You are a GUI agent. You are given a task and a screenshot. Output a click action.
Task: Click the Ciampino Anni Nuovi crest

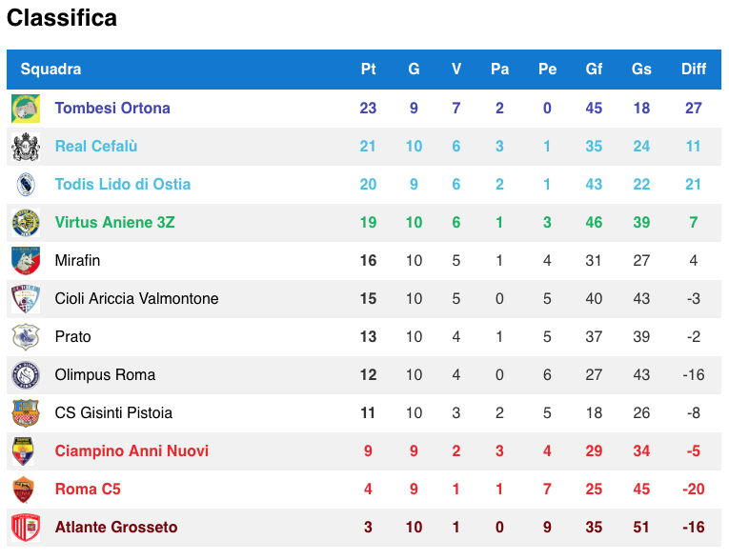click(x=26, y=451)
